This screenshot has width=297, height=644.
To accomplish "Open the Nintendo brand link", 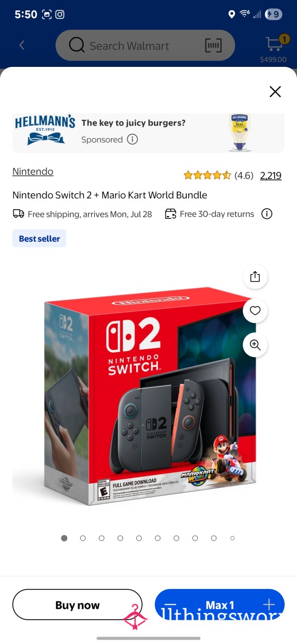I will [x=33, y=171].
